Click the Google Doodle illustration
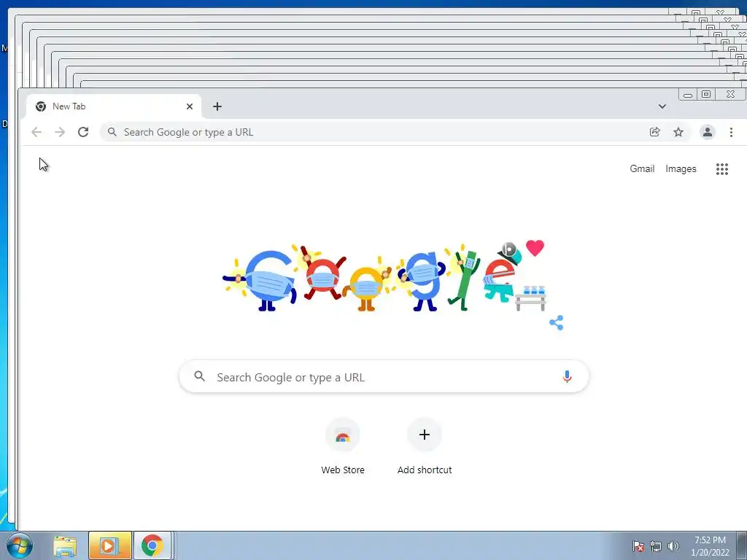 point(384,277)
